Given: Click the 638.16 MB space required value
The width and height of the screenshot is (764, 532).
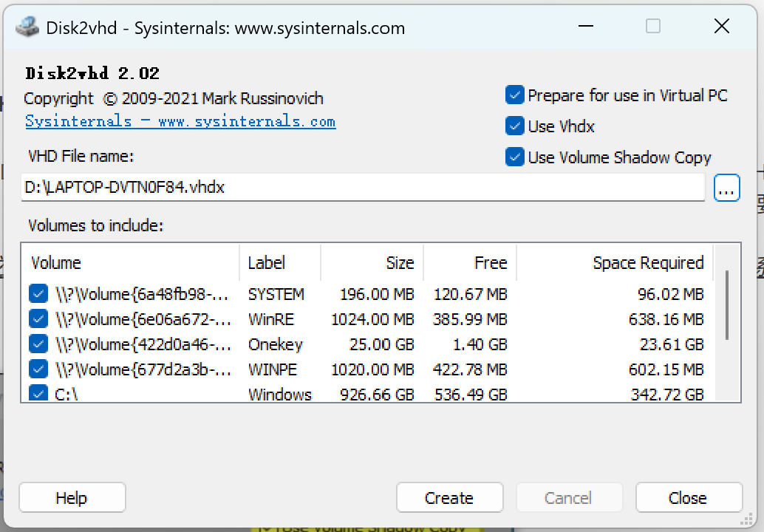Looking at the screenshot, I should [666, 320].
